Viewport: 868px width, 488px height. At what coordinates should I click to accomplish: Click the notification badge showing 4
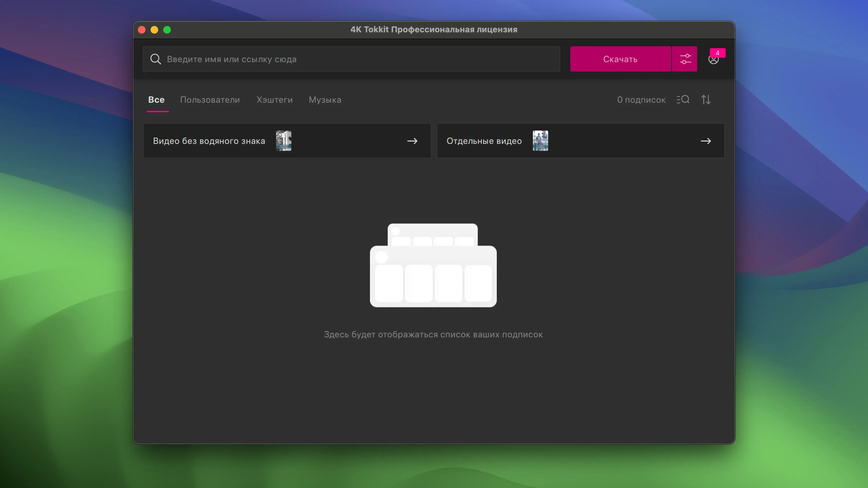tap(717, 53)
